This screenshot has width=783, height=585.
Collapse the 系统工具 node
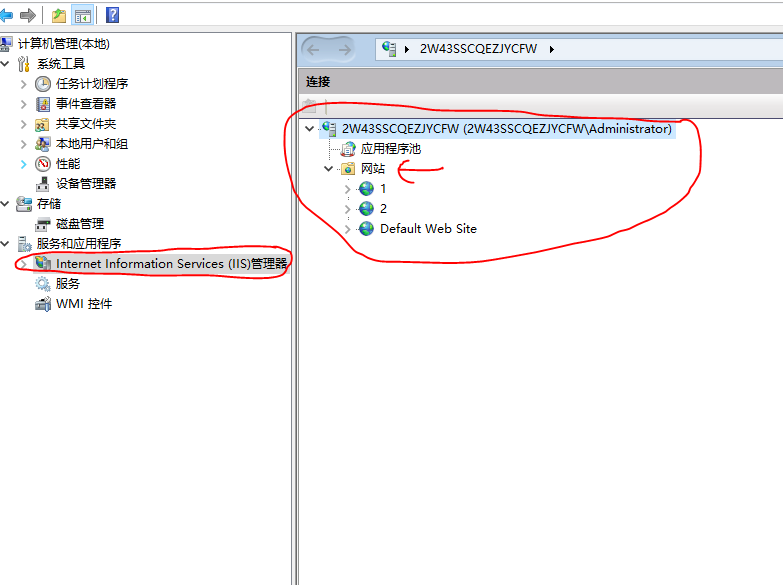tap(5, 64)
